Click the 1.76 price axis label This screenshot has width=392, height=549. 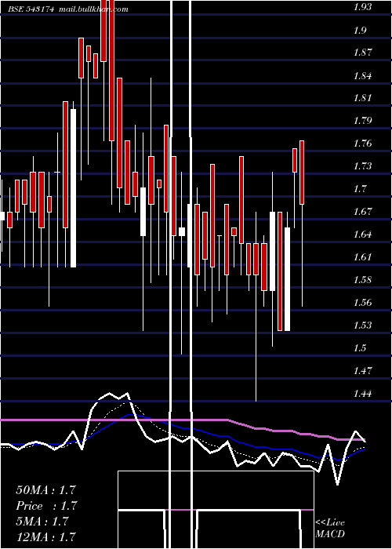(363, 144)
